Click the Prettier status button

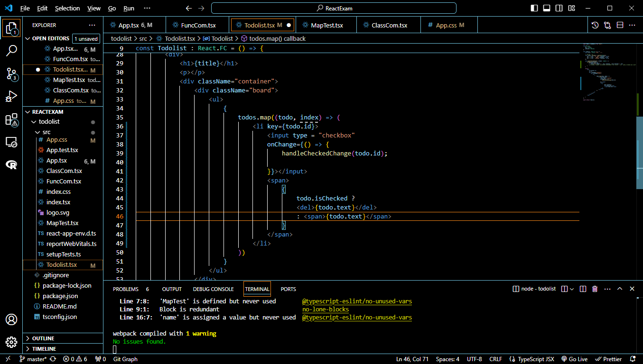(x=608, y=359)
